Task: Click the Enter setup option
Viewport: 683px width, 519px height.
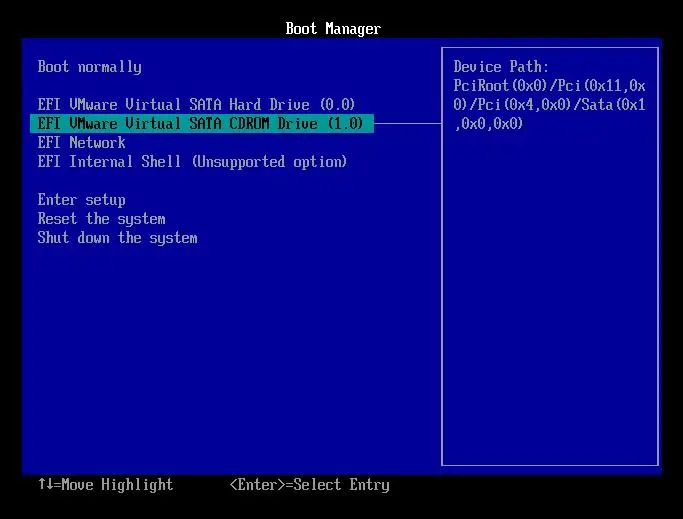Action: (81, 200)
